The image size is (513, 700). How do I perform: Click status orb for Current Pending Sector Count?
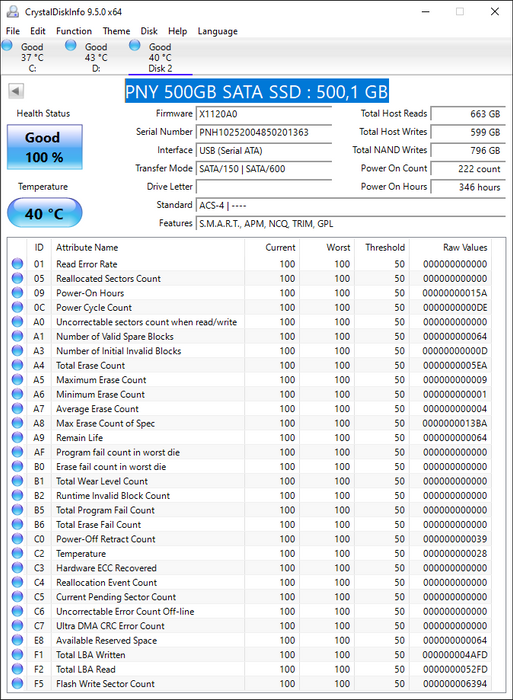point(17,597)
